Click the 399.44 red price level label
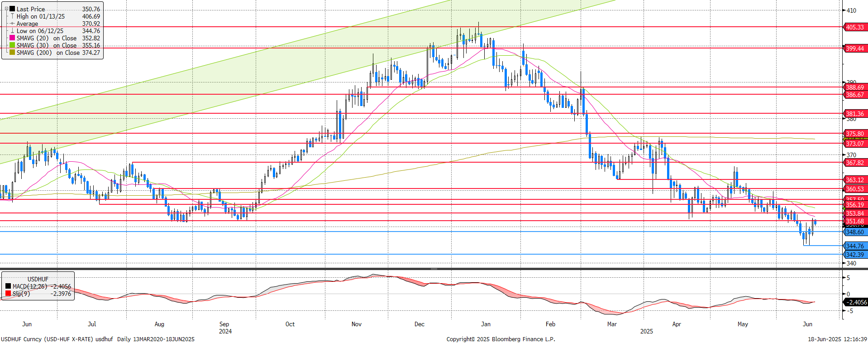Screen dimensions: 868x343 pos(855,48)
